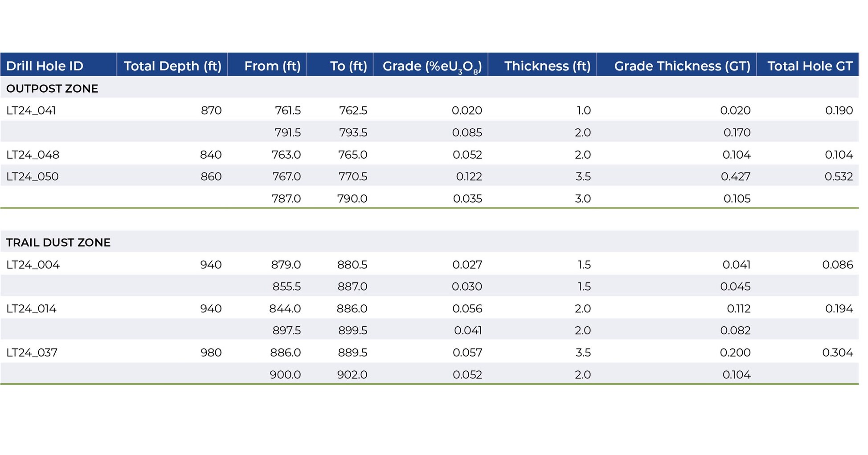The width and height of the screenshot is (868, 455).
Task: Select the 0.532 Total Hole GT value
Action: [x=838, y=176]
